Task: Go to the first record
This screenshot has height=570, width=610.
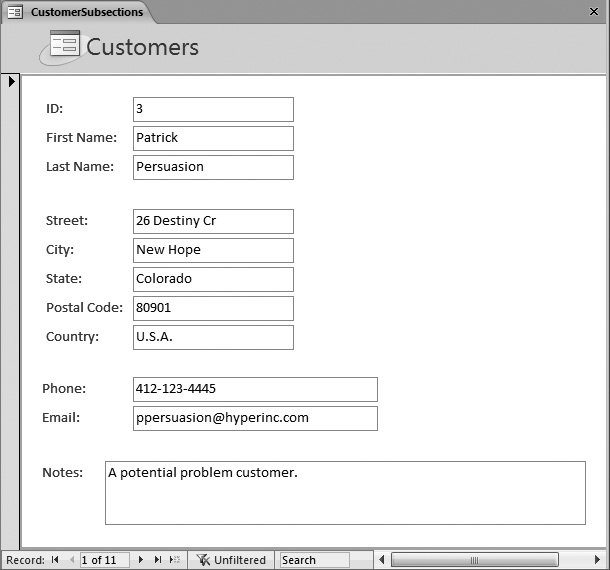Action: [x=55, y=559]
